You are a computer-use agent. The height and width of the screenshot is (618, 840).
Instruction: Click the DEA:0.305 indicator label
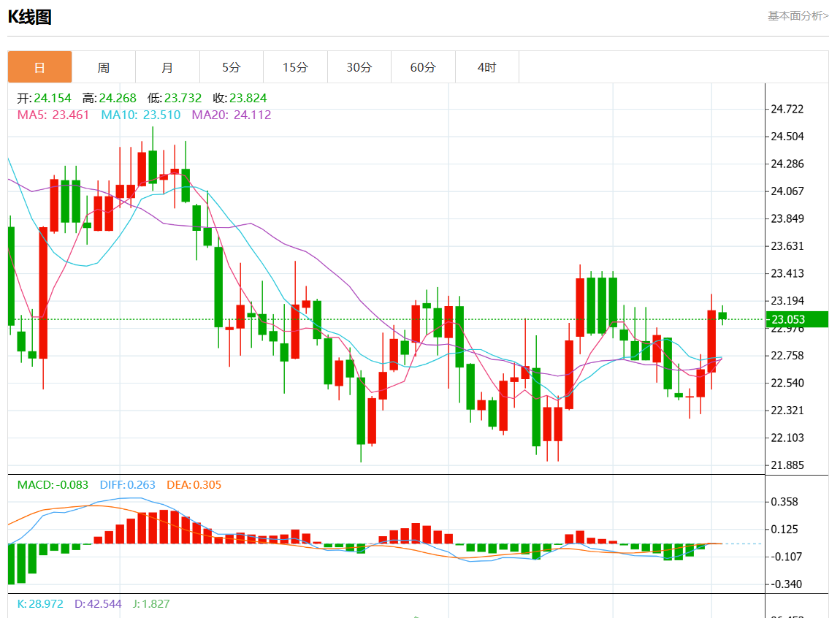pyautogui.click(x=194, y=484)
